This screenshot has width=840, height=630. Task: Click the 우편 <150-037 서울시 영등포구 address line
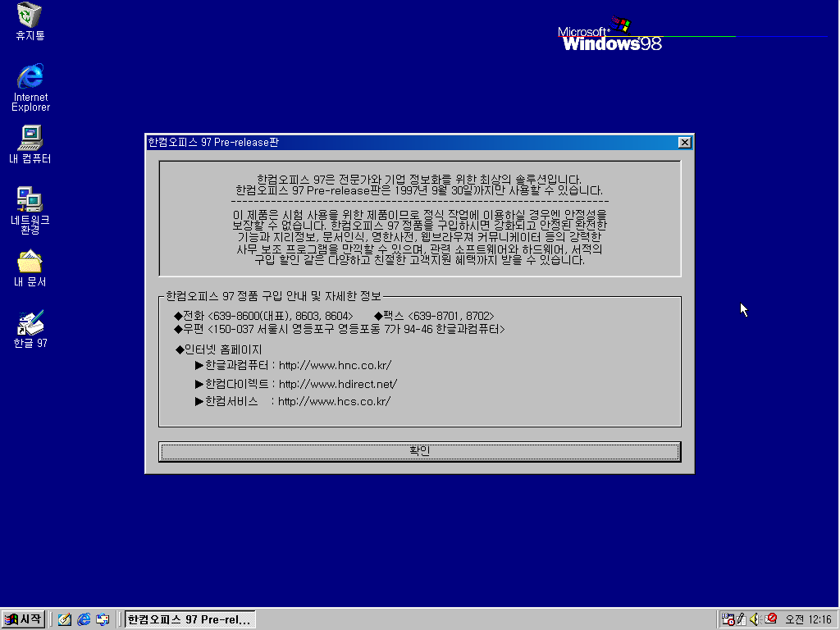click(x=339, y=329)
